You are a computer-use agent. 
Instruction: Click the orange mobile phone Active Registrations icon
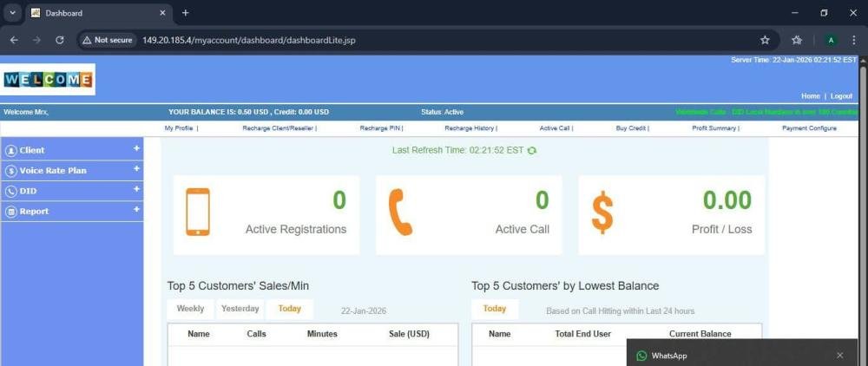coord(198,212)
